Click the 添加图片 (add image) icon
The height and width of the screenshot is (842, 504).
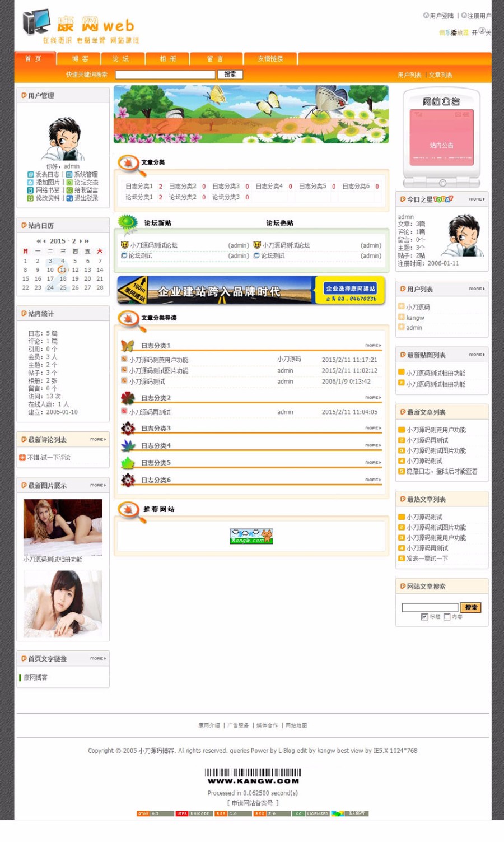click(x=30, y=182)
